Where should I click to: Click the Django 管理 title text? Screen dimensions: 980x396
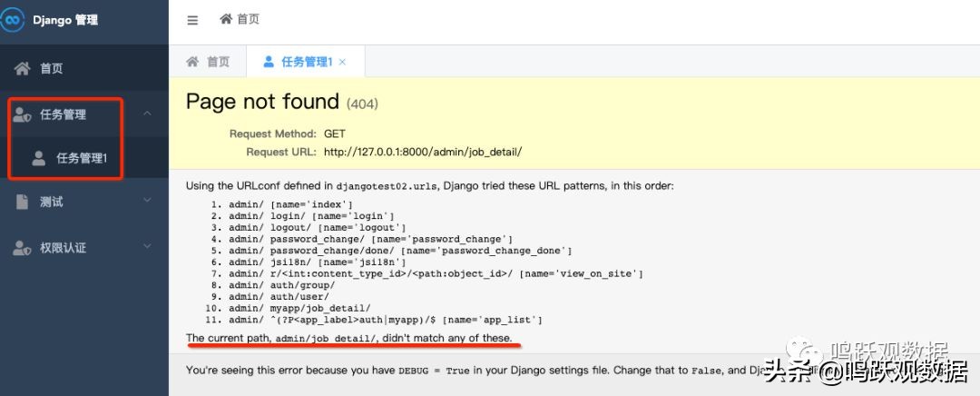click(65, 19)
